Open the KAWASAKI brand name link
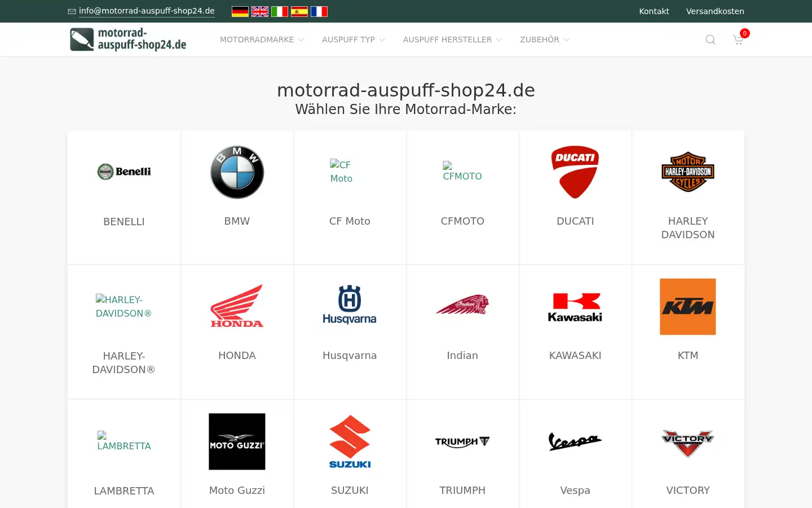The image size is (812, 508). [575, 356]
